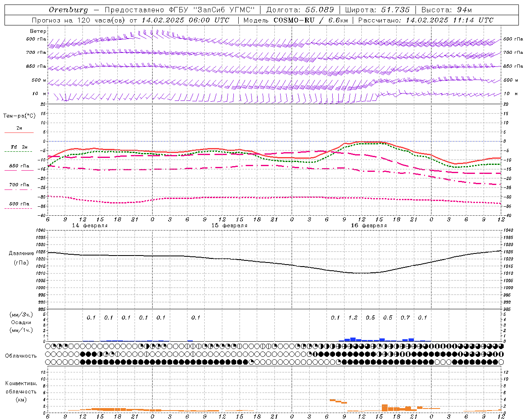Click the '16 февраля' date label
The height and width of the screenshot is (420, 525).
pos(369,226)
